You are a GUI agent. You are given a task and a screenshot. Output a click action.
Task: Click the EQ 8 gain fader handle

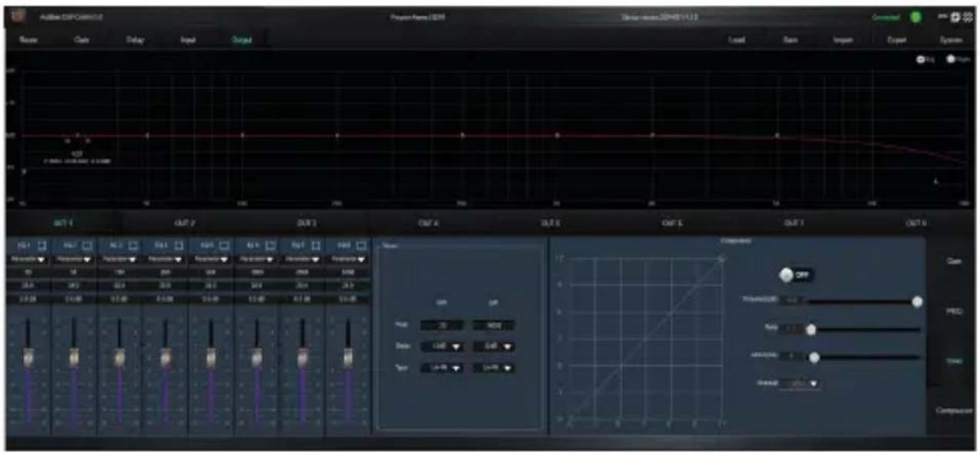coord(348,357)
